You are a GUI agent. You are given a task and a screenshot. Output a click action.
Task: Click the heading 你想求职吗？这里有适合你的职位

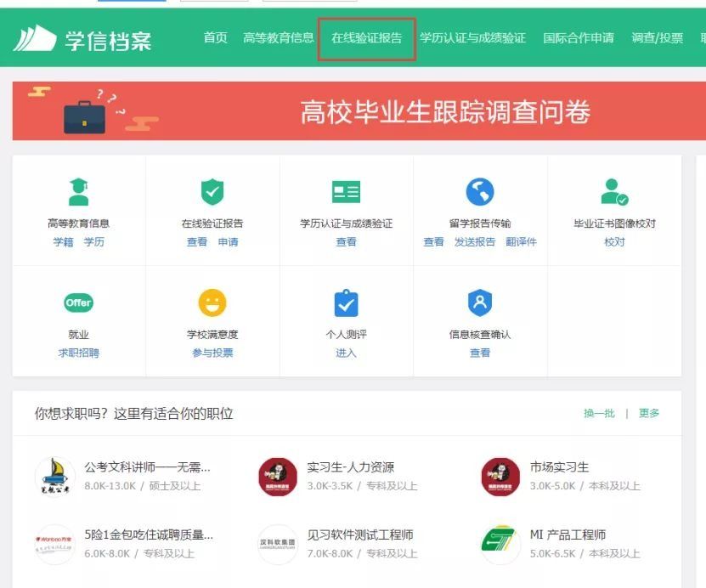tap(133, 413)
